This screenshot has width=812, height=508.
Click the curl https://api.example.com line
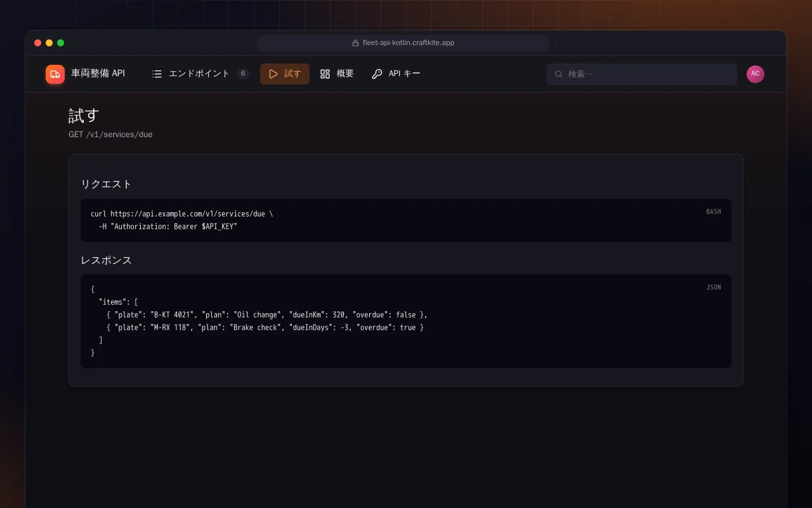[182, 214]
